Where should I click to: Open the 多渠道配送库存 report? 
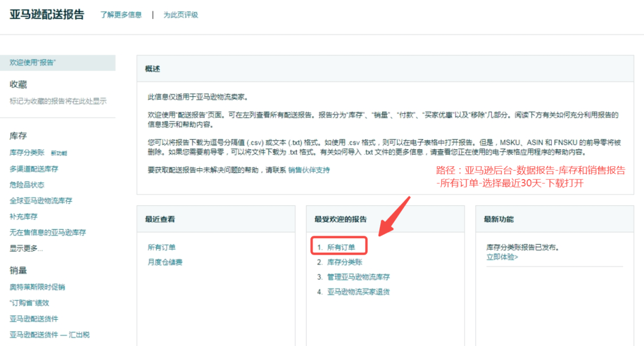pos(34,169)
